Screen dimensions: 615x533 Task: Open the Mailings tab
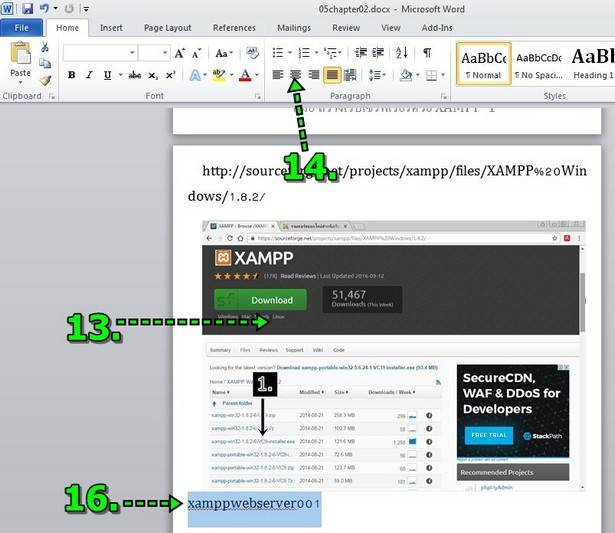(294, 28)
